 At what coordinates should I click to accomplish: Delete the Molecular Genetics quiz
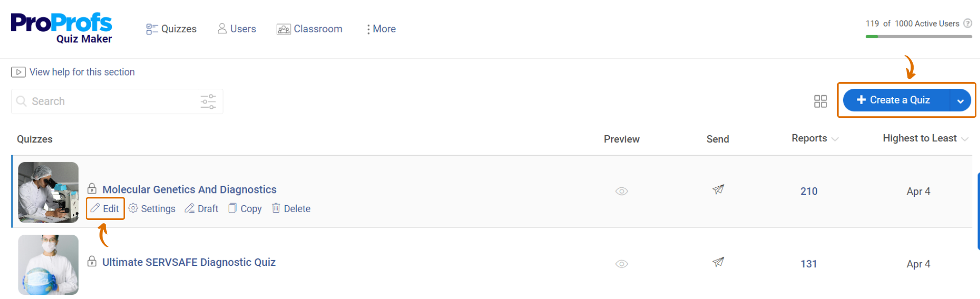[291, 209]
